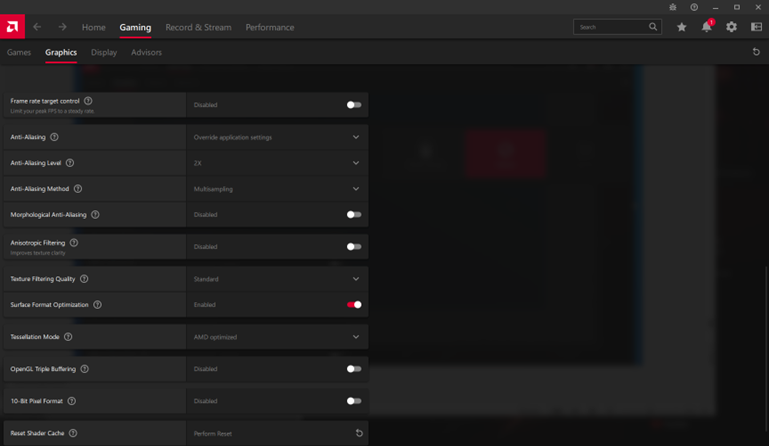Show help for OpenGL Triple Buffering

click(x=85, y=369)
